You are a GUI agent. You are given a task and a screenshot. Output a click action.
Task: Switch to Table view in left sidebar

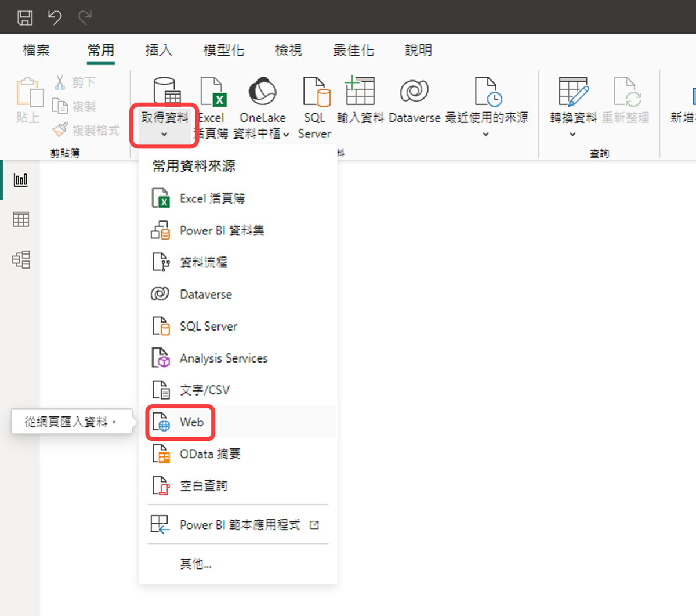pyautogui.click(x=21, y=219)
